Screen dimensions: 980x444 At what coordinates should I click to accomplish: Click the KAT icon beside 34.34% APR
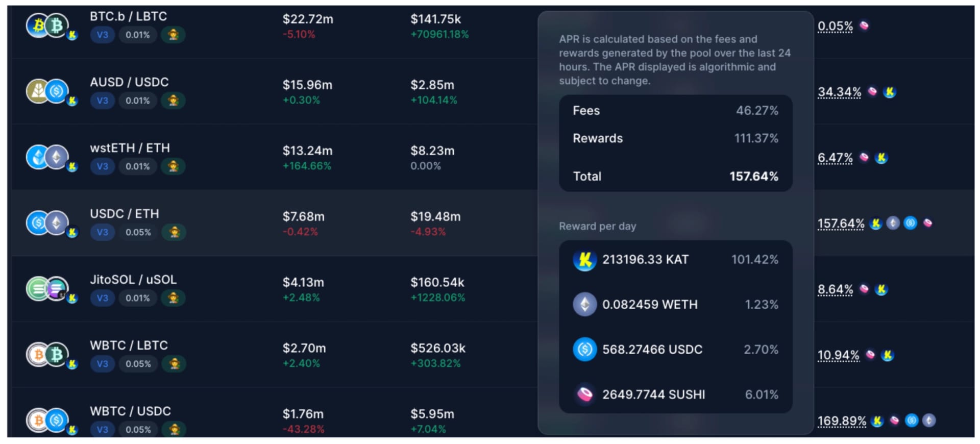pos(890,92)
